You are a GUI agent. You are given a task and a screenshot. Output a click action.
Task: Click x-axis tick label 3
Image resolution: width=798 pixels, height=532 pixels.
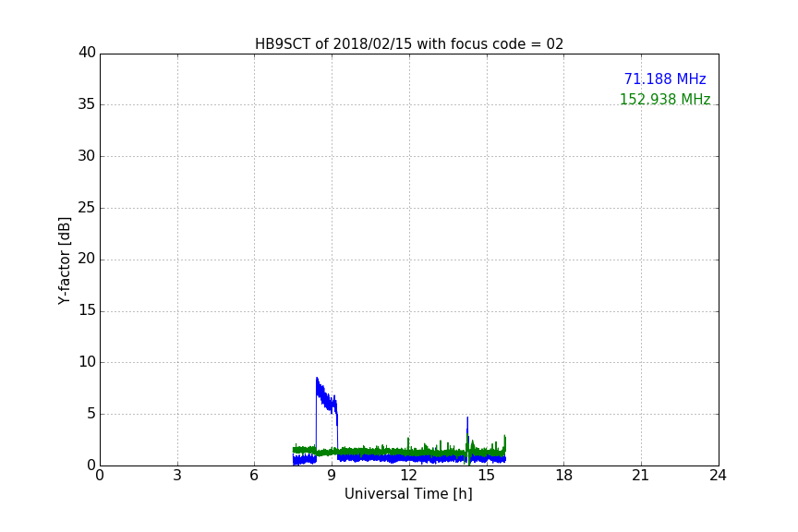177,476
